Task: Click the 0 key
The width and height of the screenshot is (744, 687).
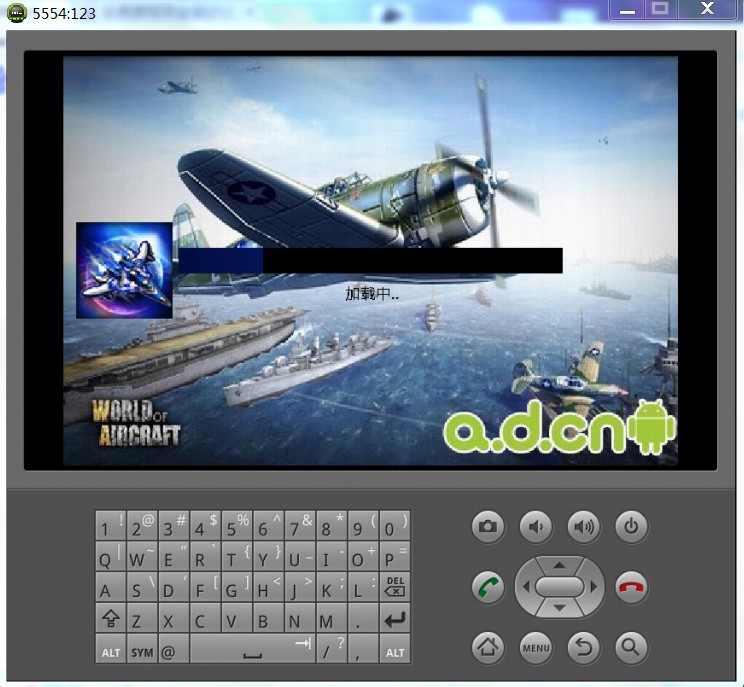Action: [x=395, y=526]
